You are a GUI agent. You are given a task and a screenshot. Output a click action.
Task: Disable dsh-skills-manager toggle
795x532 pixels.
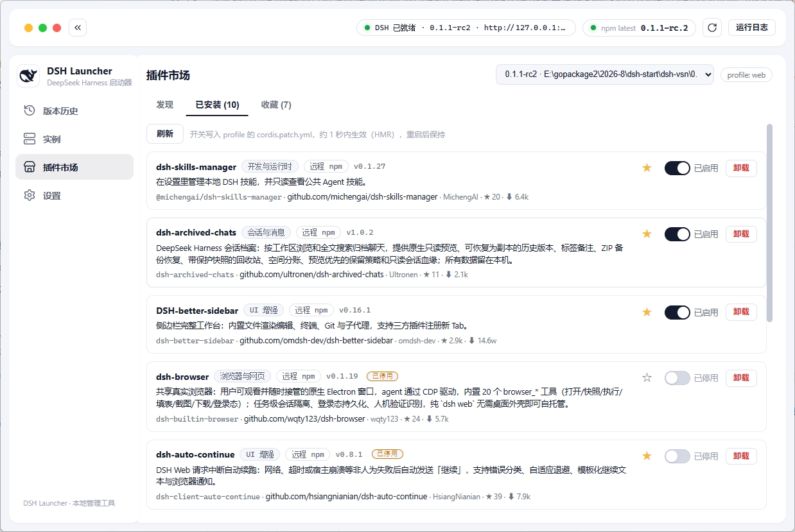coord(677,168)
